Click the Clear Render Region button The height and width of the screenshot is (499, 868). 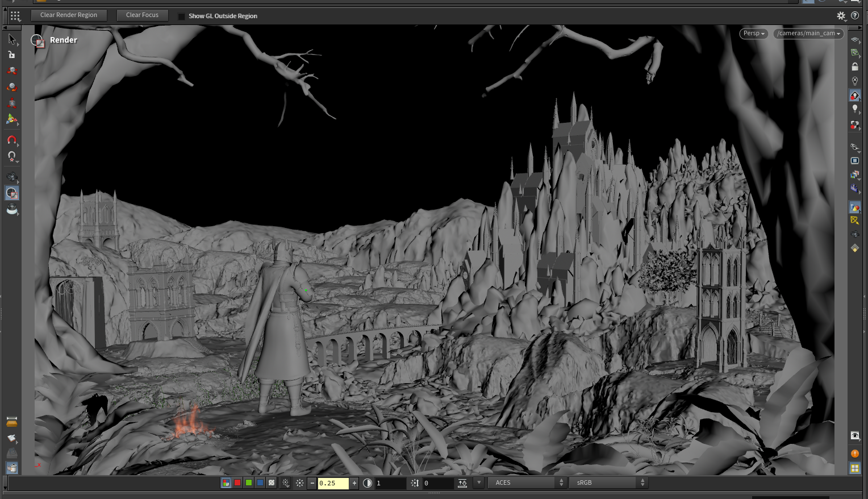69,15
